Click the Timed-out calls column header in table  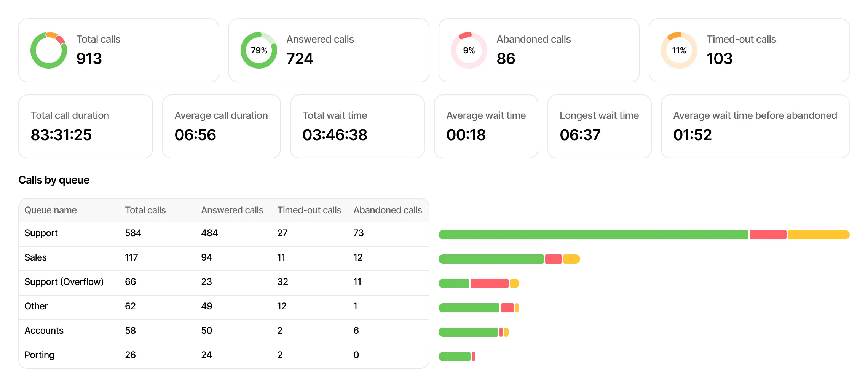[x=309, y=210]
